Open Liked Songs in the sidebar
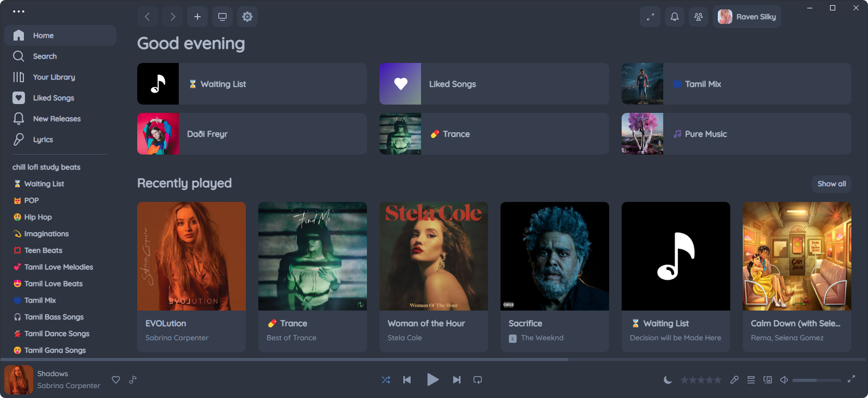This screenshot has width=868, height=398. (60, 98)
